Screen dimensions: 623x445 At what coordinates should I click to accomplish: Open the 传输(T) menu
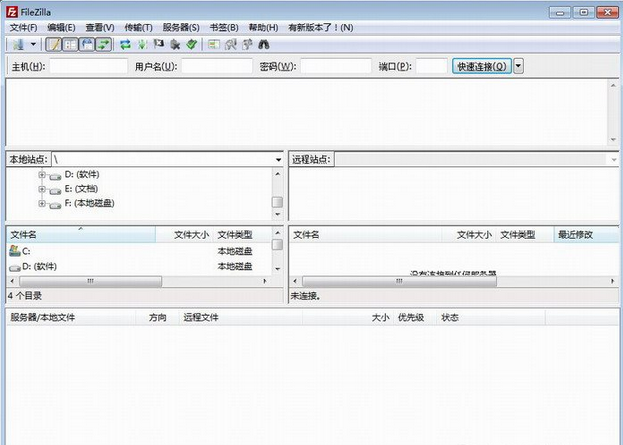(138, 27)
